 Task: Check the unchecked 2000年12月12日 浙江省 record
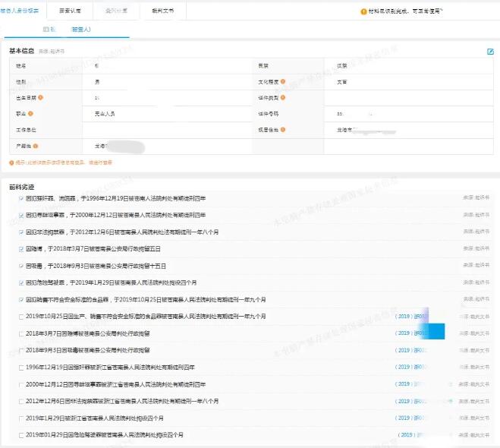[21, 384]
